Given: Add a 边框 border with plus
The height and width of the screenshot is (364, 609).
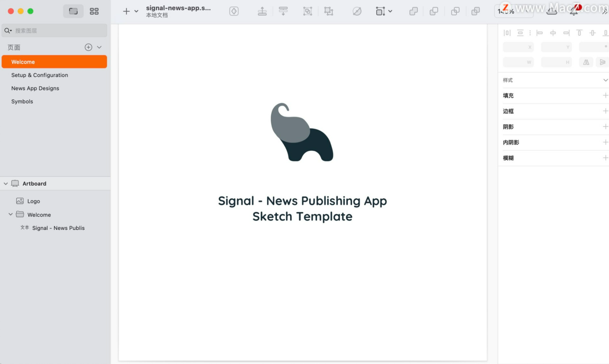Looking at the screenshot, I should click(x=605, y=111).
